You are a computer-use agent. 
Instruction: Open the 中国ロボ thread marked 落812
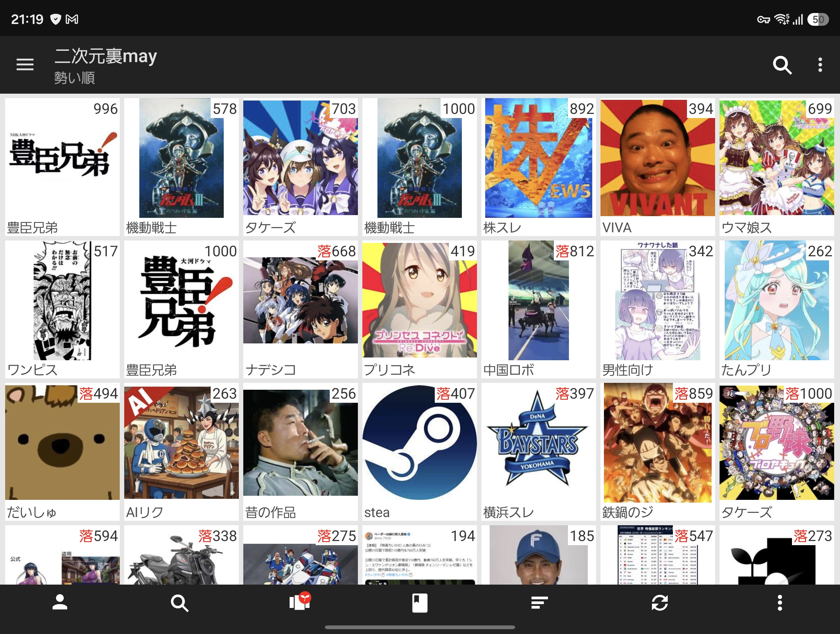pos(538,309)
